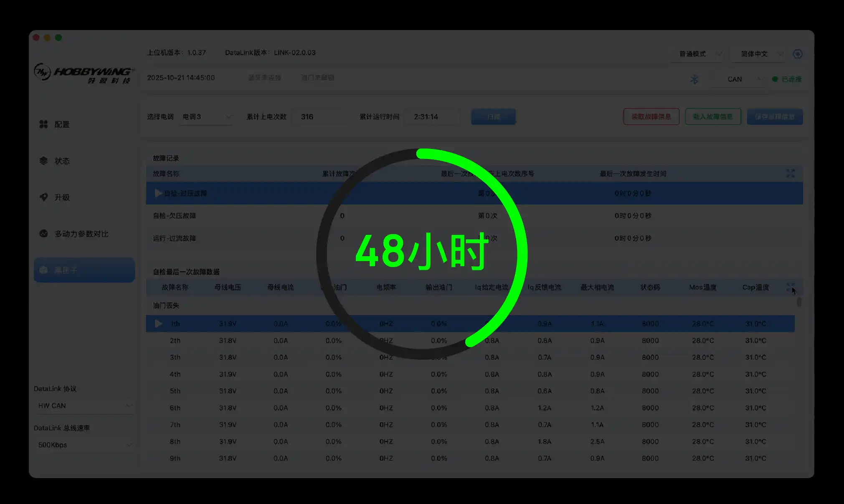Click the round settings icon at top right
The width and height of the screenshot is (844, 504).
tap(797, 54)
